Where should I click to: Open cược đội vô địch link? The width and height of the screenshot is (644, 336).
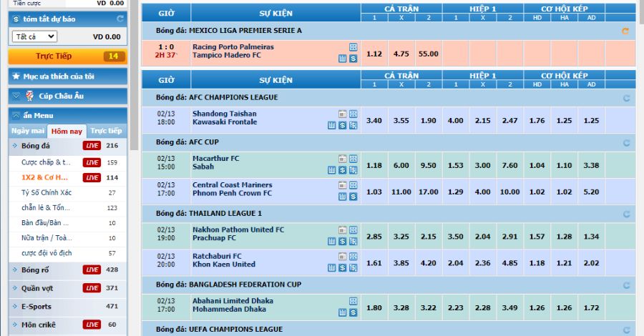pyautogui.click(x=47, y=253)
